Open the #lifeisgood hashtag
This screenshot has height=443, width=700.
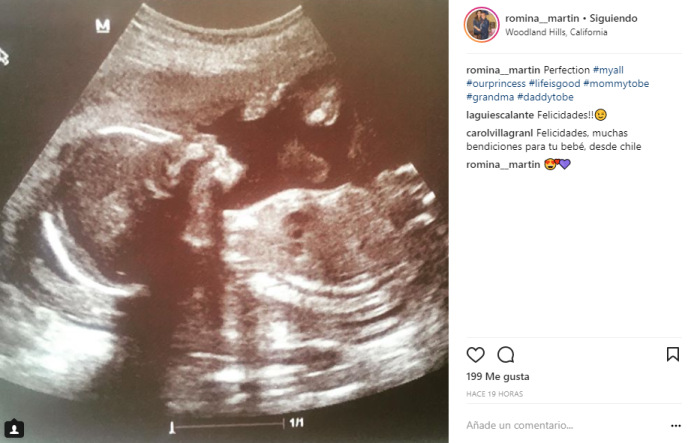(554, 84)
